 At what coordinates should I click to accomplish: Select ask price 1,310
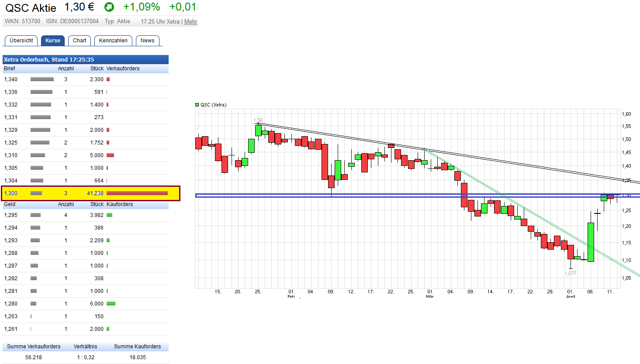click(11, 155)
